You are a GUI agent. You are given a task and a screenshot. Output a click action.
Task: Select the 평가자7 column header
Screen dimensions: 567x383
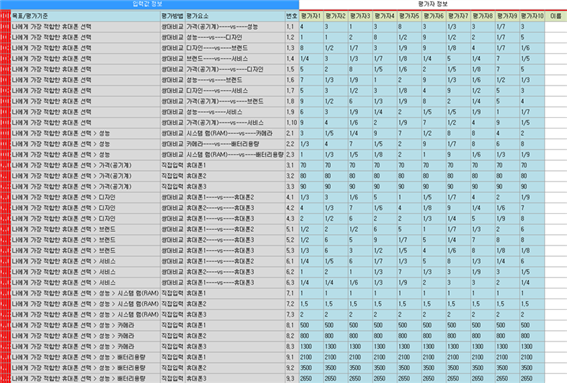click(x=459, y=16)
